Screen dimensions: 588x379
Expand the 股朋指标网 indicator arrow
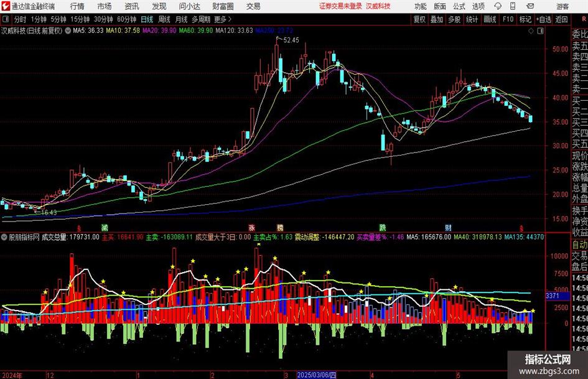[4, 237]
